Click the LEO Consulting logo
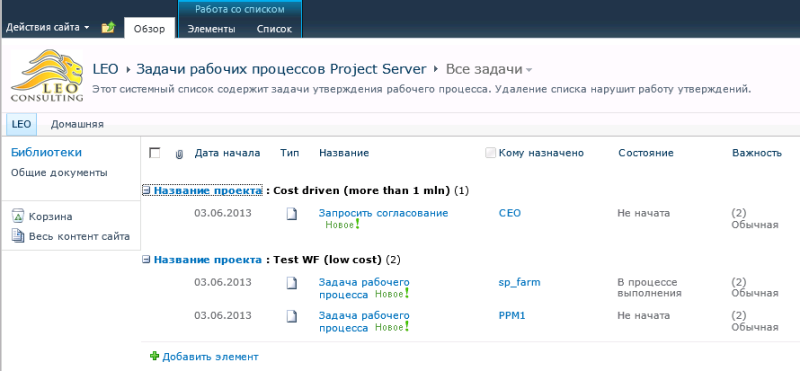This screenshot has height=371, width=800. tap(47, 76)
